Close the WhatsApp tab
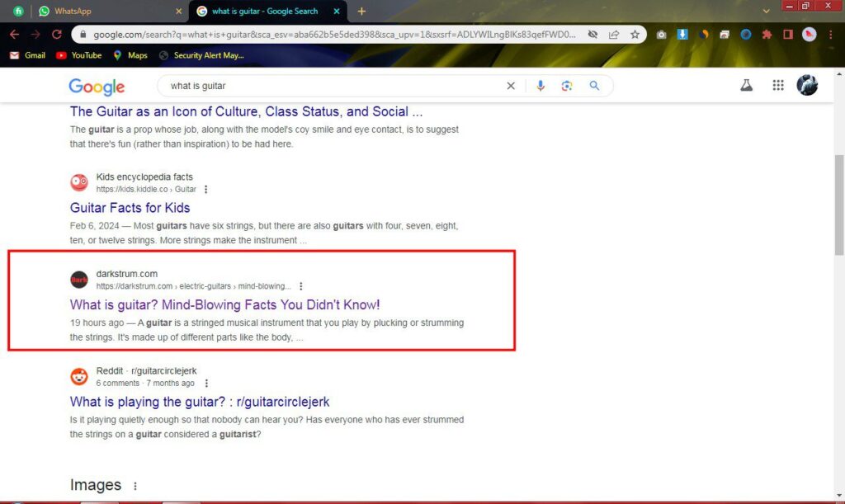Image resolution: width=845 pixels, height=504 pixels. click(x=179, y=12)
